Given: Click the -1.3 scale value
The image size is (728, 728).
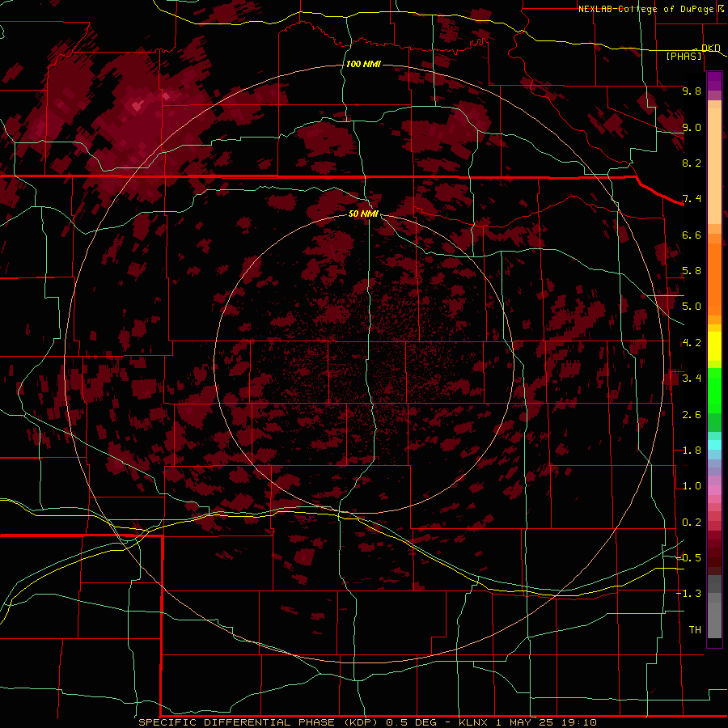Looking at the screenshot, I should point(689,594).
